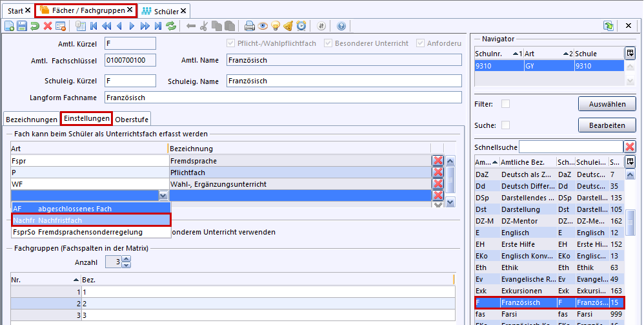Click into the Schnellsuche input field
The width and height of the screenshot is (644, 325).
click(x=570, y=147)
